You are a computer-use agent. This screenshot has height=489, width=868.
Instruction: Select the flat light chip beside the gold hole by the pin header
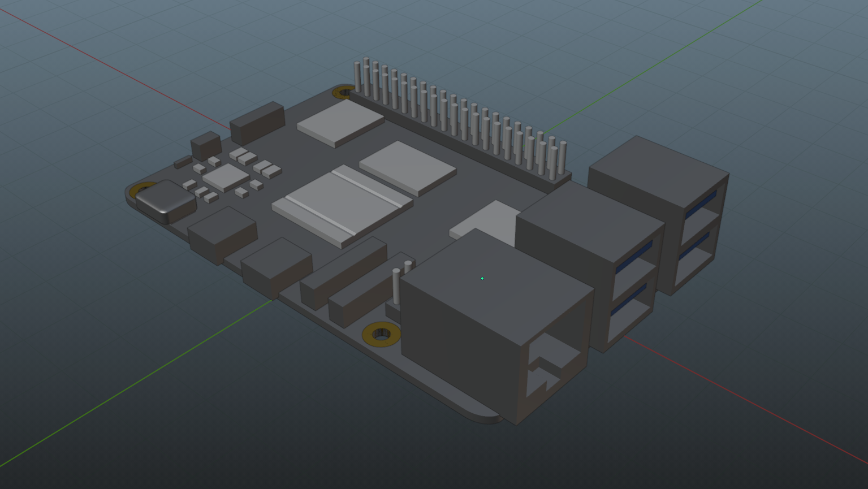(x=341, y=123)
